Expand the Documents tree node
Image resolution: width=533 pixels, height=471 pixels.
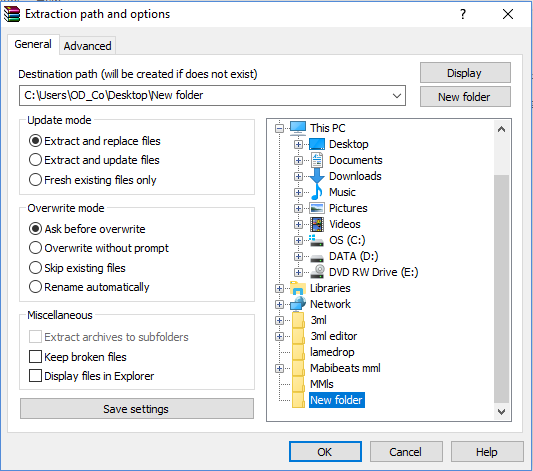298,160
